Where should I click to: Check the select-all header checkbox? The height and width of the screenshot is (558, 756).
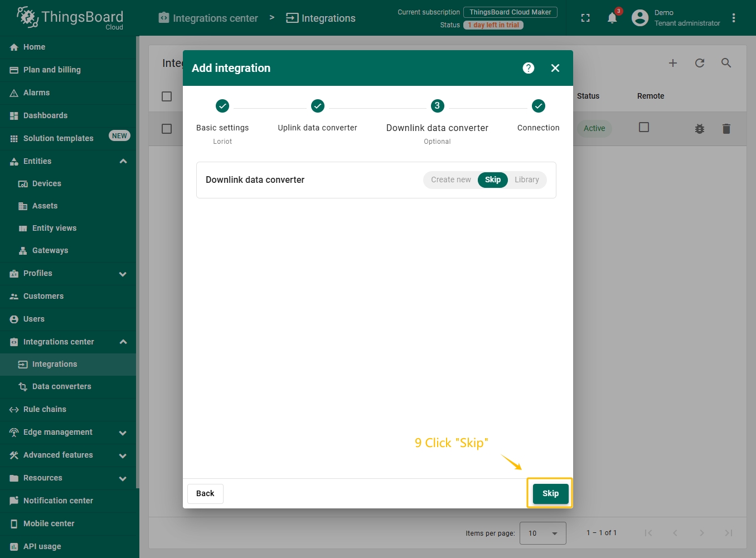point(166,96)
